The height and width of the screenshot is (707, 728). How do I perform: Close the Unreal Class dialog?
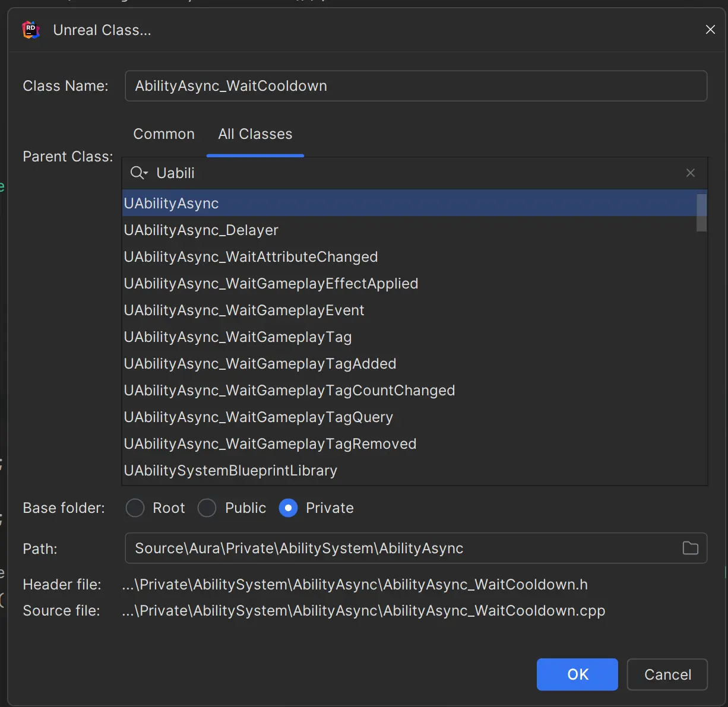point(710,30)
